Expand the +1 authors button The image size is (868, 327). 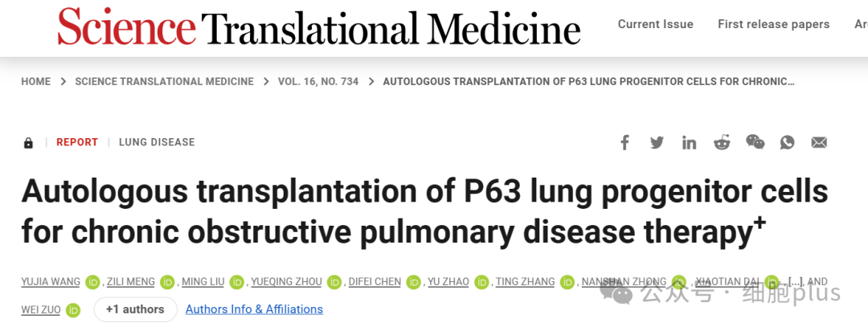click(136, 309)
